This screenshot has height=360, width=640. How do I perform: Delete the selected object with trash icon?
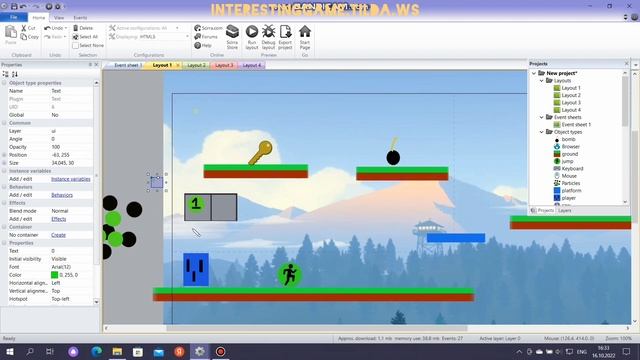coord(76,28)
